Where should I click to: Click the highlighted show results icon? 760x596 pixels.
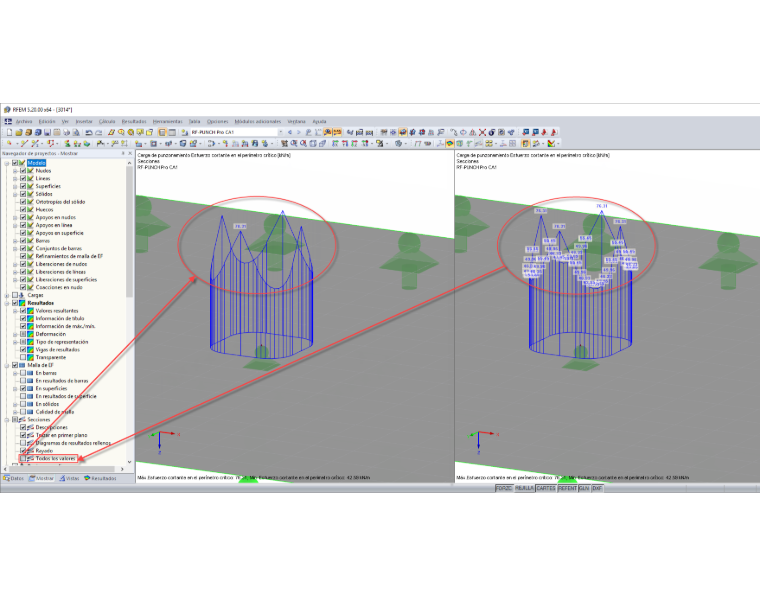tap(327, 132)
